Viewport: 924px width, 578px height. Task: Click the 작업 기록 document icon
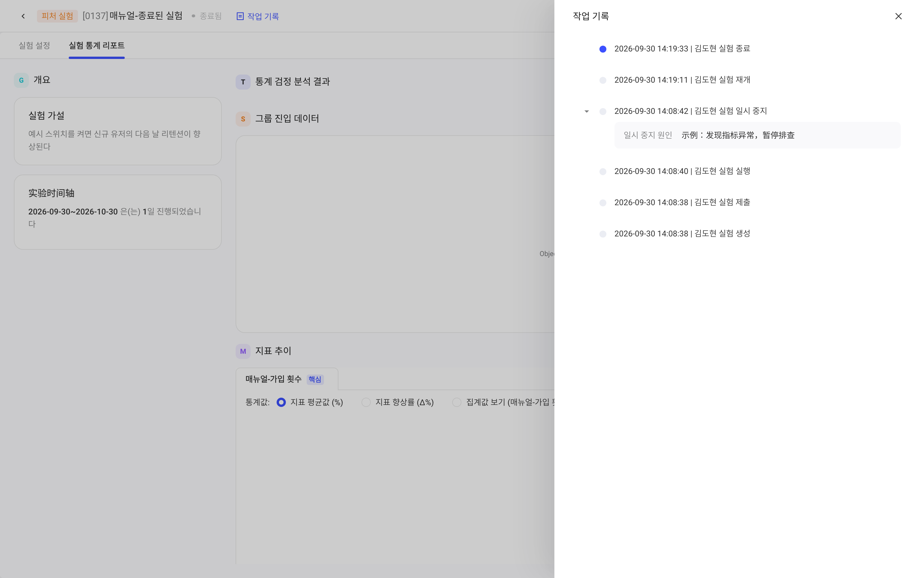pos(240,16)
